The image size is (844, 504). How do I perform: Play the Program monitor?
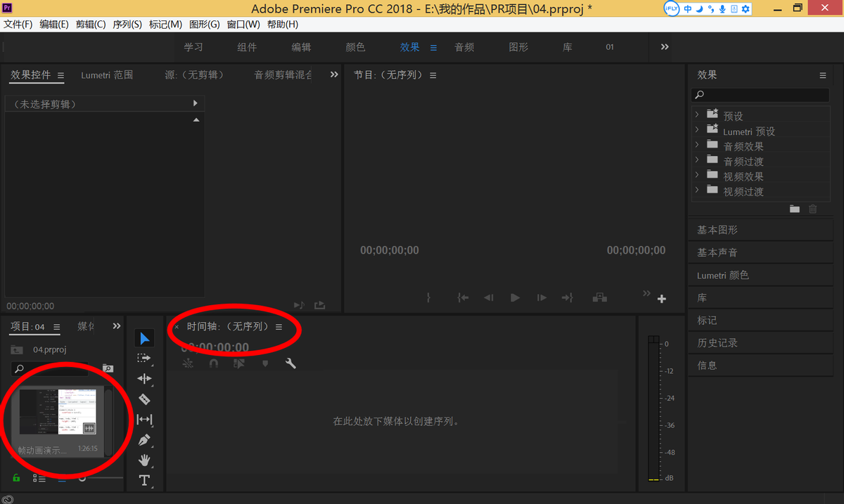coord(516,298)
